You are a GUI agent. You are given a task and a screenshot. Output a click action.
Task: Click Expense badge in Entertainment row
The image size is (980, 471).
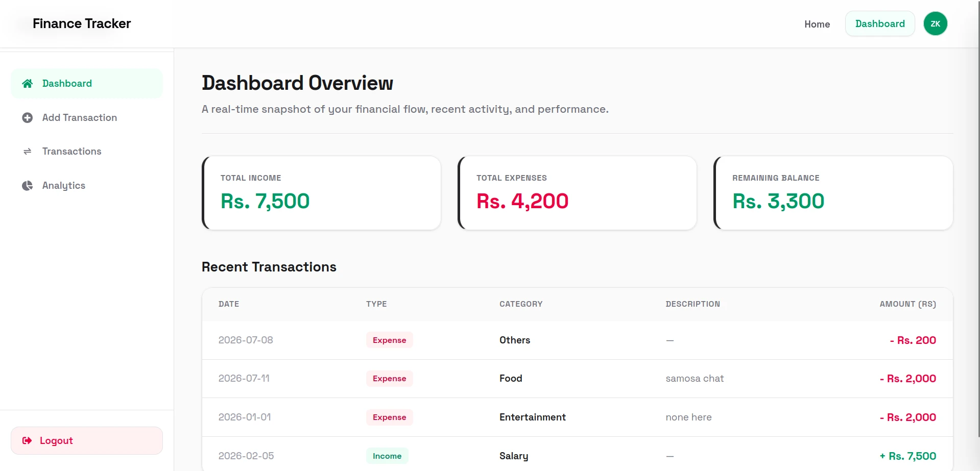click(x=390, y=417)
